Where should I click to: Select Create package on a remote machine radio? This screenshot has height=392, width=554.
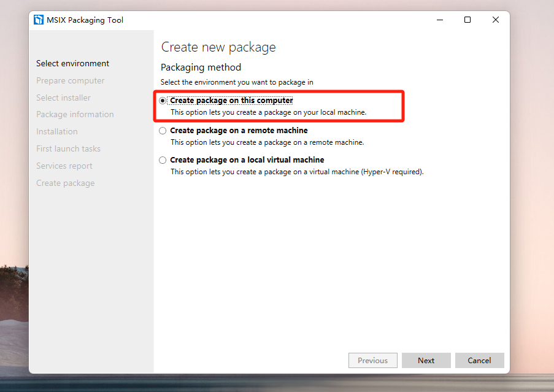click(163, 131)
